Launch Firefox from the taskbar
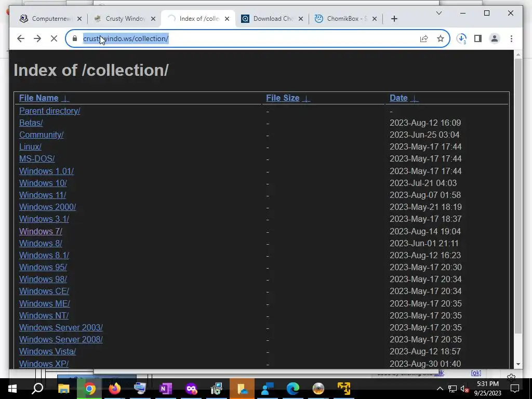532x399 pixels. 115,389
